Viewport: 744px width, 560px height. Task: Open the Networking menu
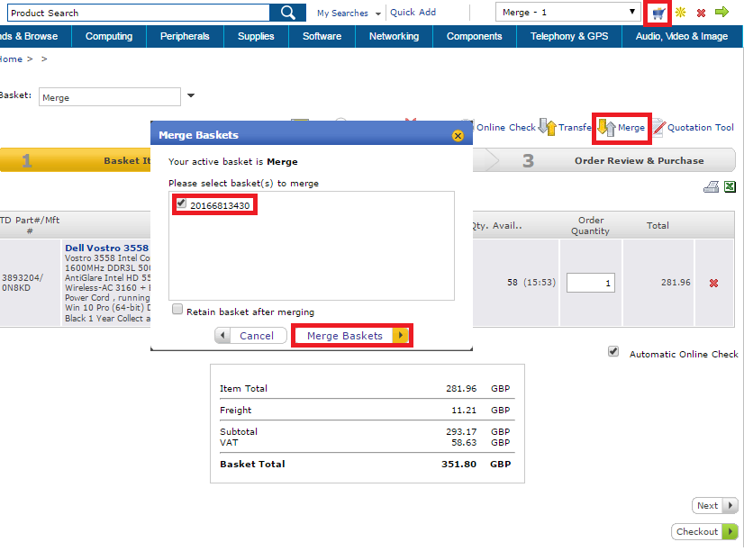(x=394, y=36)
